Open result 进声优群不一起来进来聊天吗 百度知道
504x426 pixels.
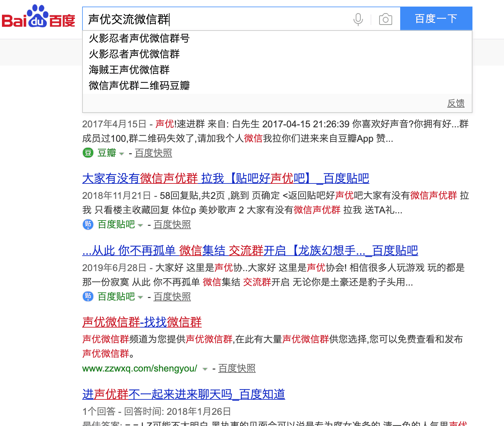[184, 394]
